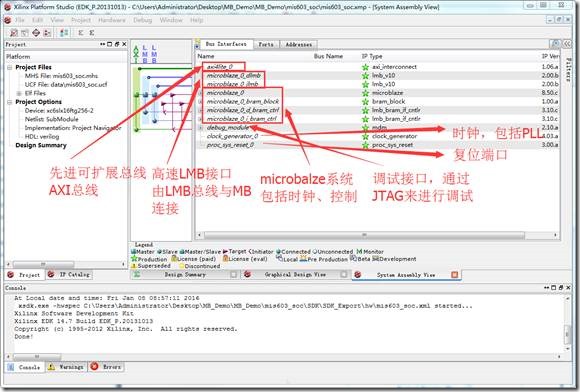This screenshot has height=392, width=580.
Task: Open the Project menu
Action: [81, 20]
